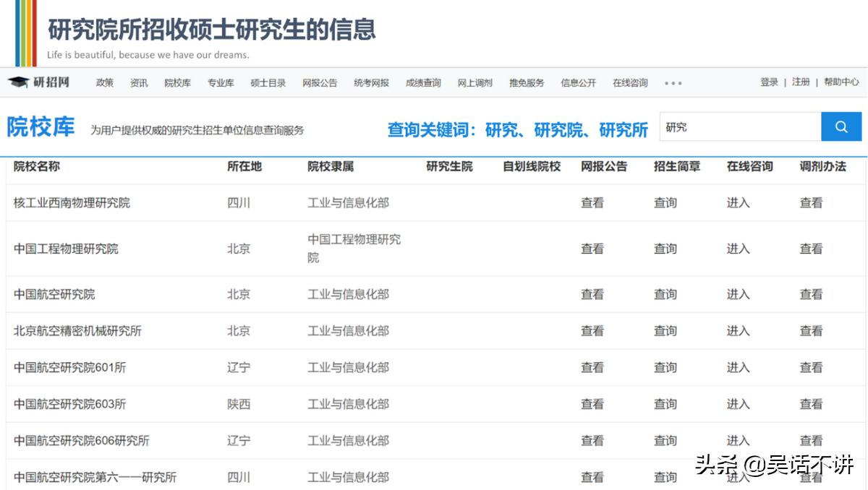Image resolution: width=868 pixels, height=490 pixels.
Task: Open the 推免服务 menu item
Action: (x=526, y=82)
